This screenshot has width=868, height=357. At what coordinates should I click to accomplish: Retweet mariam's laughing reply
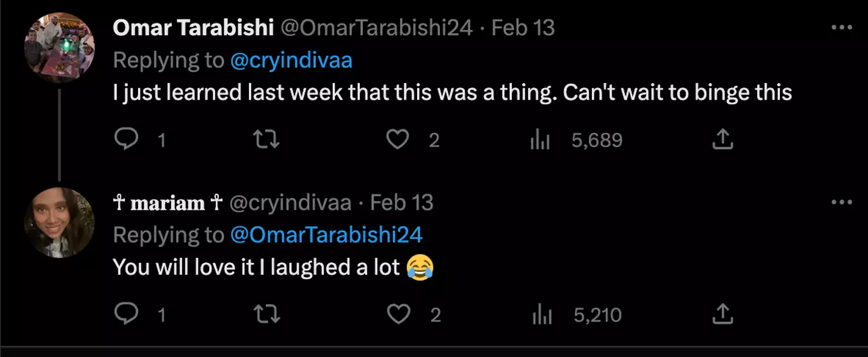(x=266, y=314)
